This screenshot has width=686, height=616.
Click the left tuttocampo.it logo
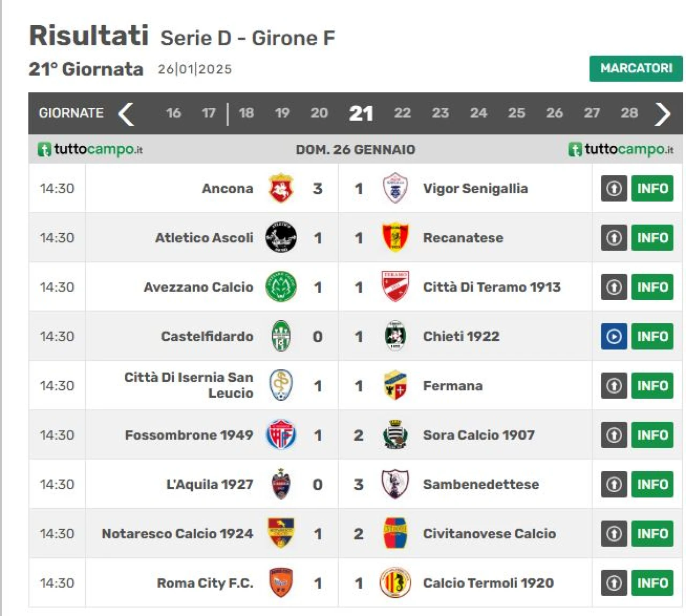pos(90,149)
